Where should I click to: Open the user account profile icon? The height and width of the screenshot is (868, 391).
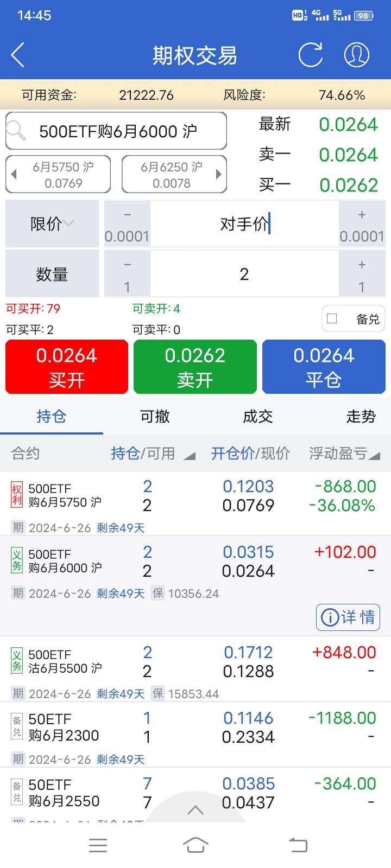click(357, 55)
